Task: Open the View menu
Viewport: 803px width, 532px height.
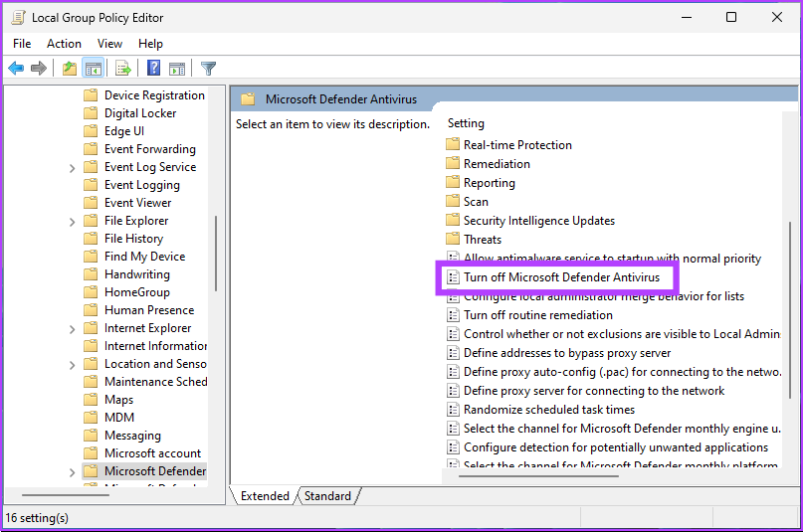Action: (109, 44)
